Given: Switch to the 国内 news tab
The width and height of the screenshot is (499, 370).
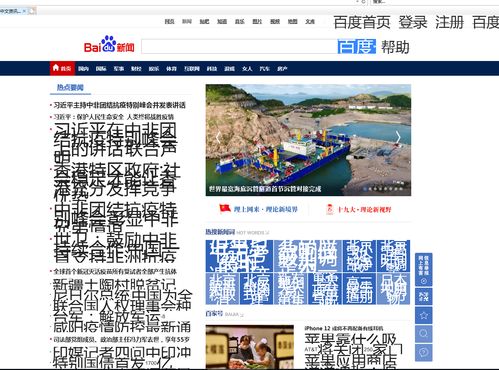Looking at the screenshot, I should click(83, 69).
